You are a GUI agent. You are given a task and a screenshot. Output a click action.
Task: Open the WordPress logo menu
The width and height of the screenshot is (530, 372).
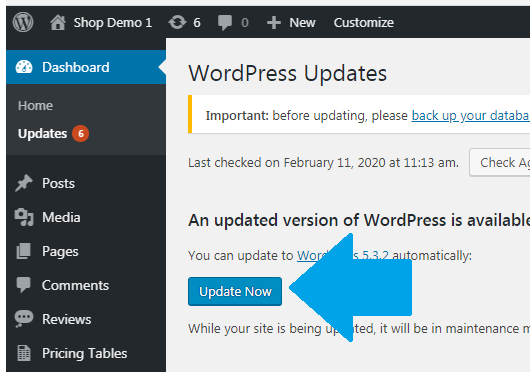click(x=23, y=22)
